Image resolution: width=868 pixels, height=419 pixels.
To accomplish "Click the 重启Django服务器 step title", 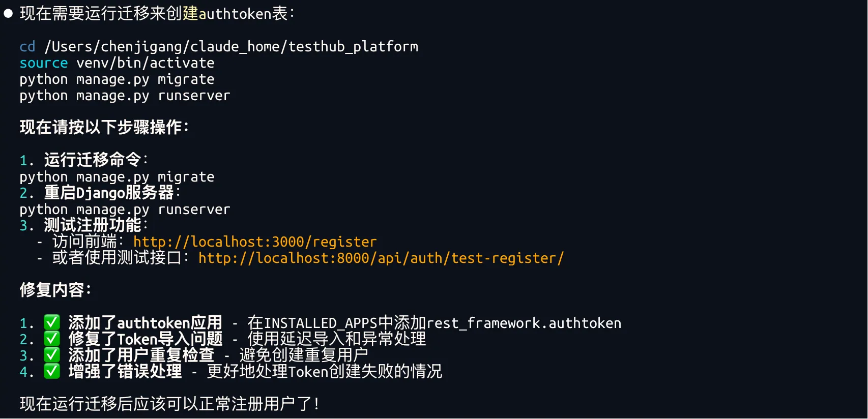I will pos(109,193).
